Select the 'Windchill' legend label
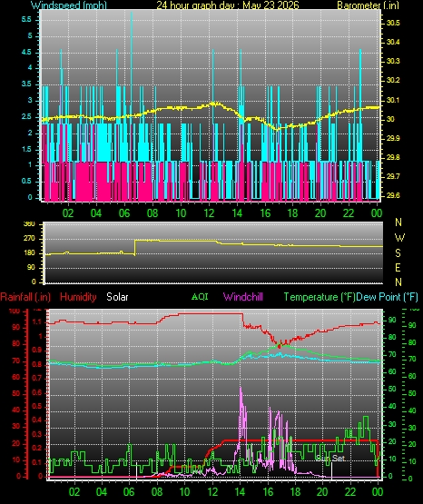Image resolution: width=423 pixels, height=504 pixels. (243, 297)
